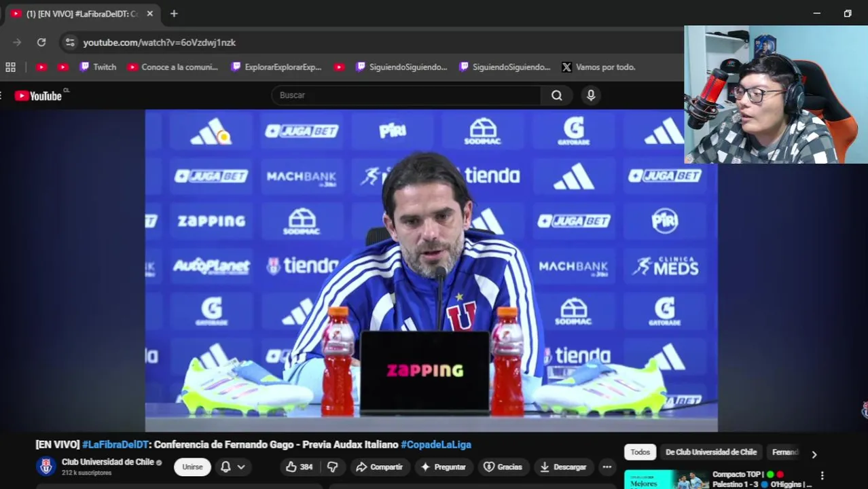Open the notification bell dropdown
868x489 pixels.
coord(232,467)
